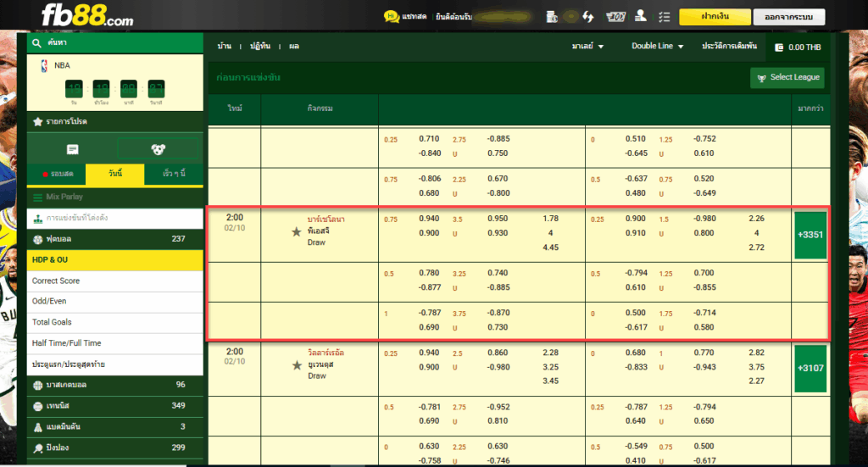
Task: Favorite the Villarreal match with star icon
Action: point(297,365)
